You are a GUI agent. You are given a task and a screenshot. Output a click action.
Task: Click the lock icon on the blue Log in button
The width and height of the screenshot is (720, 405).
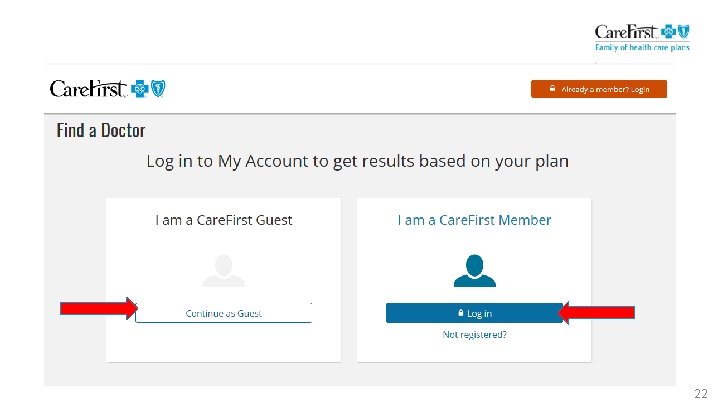[x=459, y=313]
